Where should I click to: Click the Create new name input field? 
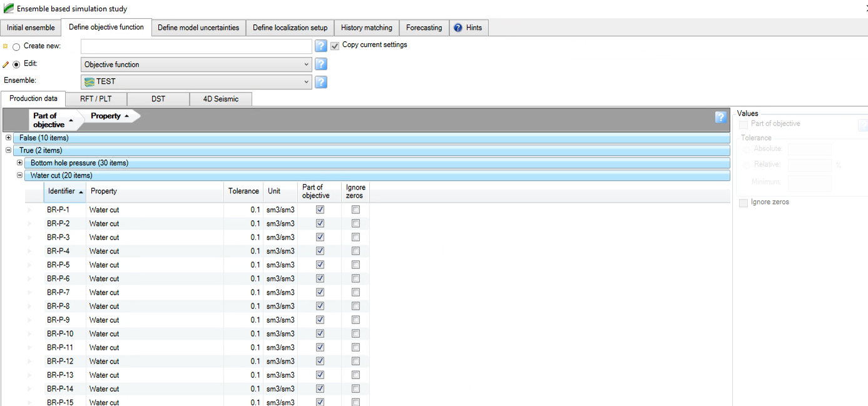196,46
